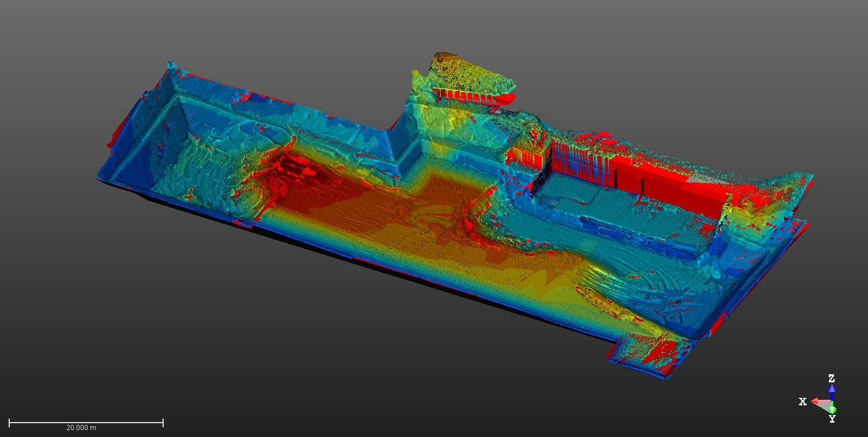Click the Y axis letter label

point(832,419)
